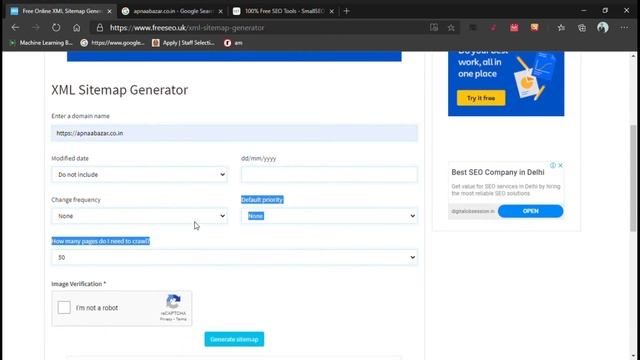Click the reCAPTCHA Terms link
The height and width of the screenshot is (360, 640).
[x=181, y=319]
